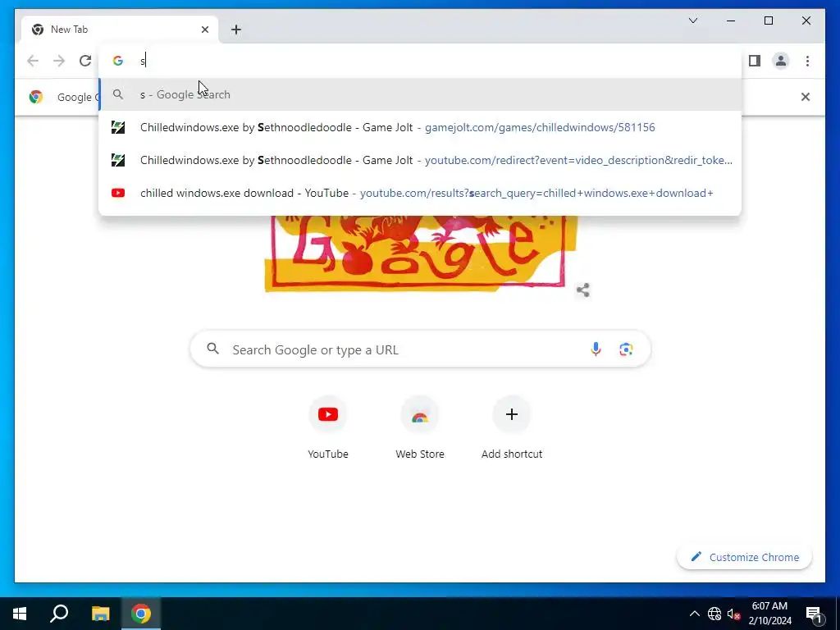This screenshot has width=840, height=630.
Task: Click the Customize Chrome button
Action: click(745, 557)
